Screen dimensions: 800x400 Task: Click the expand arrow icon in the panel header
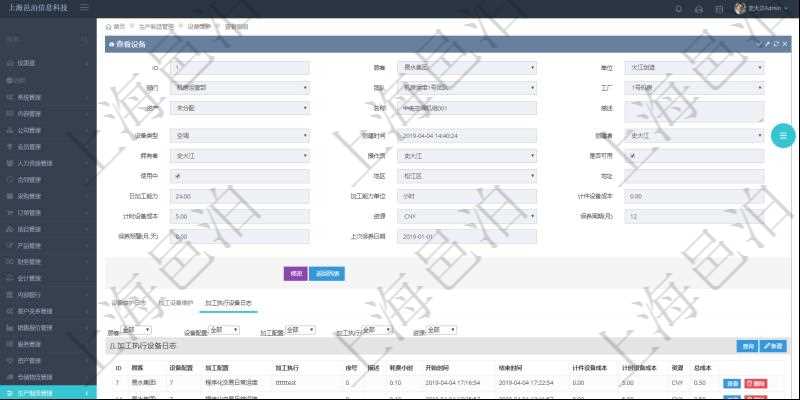click(x=767, y=44)
